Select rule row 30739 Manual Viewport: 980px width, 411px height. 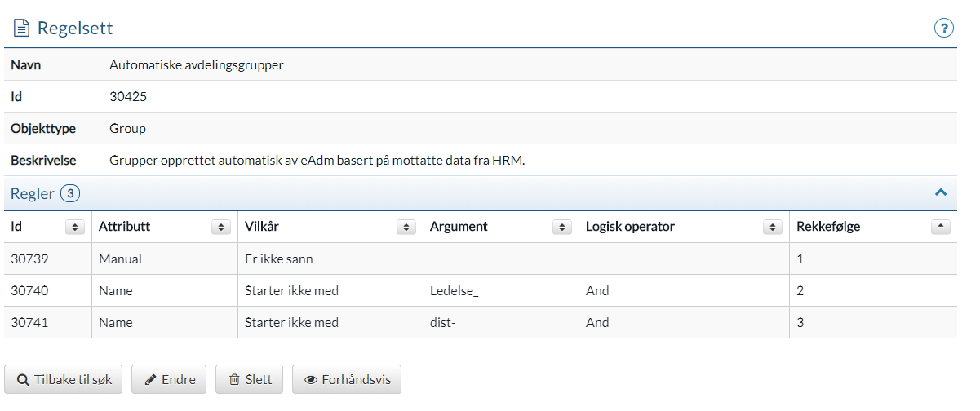click(481, 259)
